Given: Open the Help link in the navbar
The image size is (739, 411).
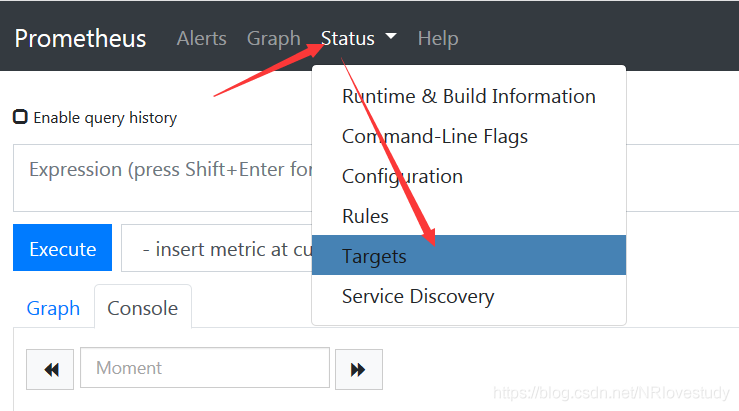Looking at the screenshot, I should pyautogui.click(x=438, y=39).
